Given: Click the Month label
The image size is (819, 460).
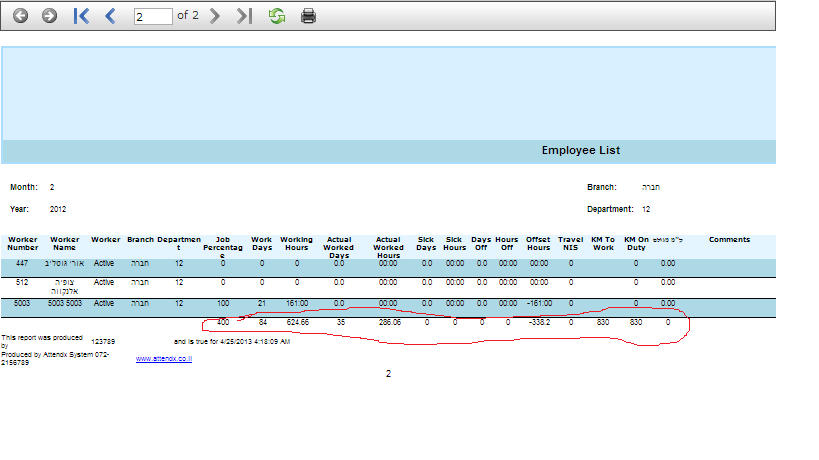Looking at the screenshot, I should 24,187.
